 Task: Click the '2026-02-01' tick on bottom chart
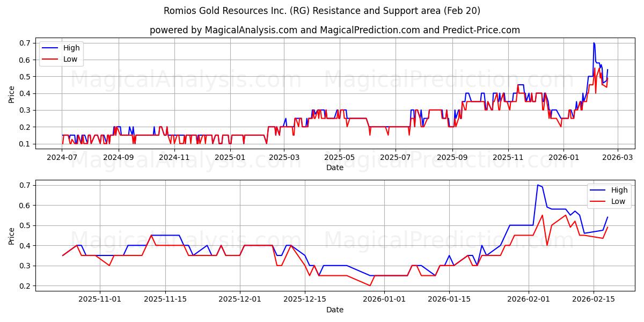[529, 299]
